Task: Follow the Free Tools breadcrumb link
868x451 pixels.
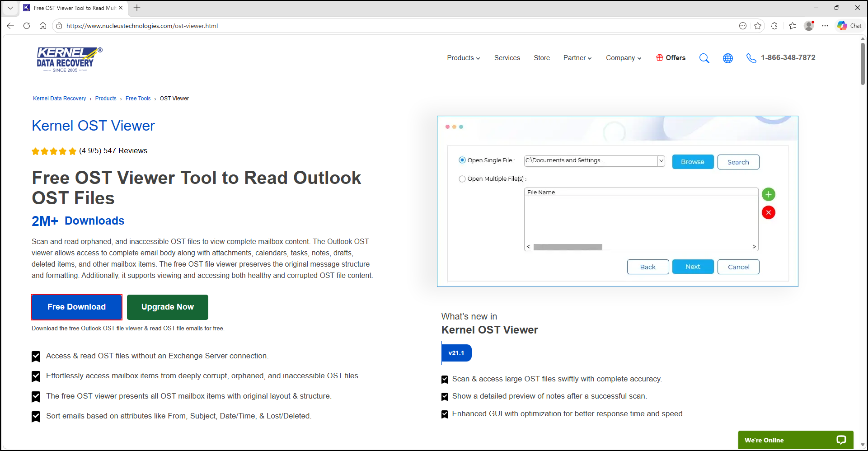Action: coord(138,99)
